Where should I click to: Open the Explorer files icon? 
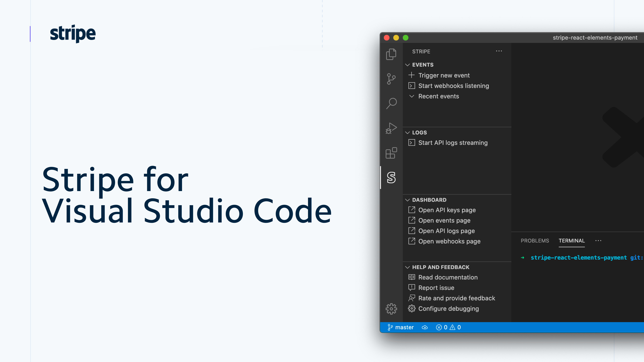point(391,54)
